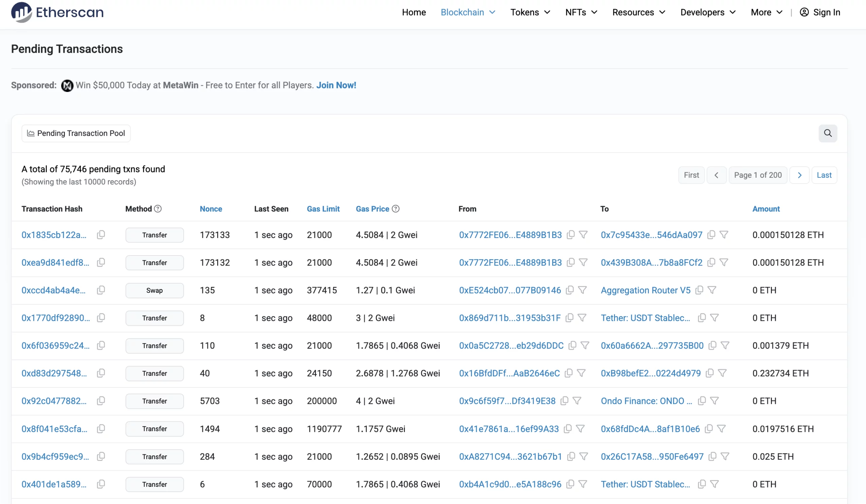Screen dimensions: 866x504
Task: Click the Gas Price help icon
Action: click(x=395, y=209)
